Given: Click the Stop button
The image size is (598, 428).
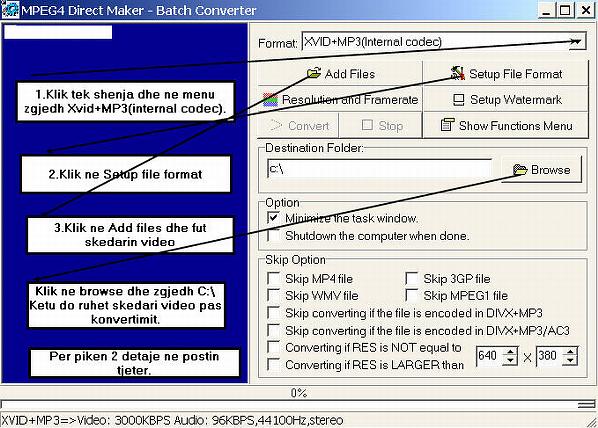Looking at the screenshot, I should coord(381,125).
